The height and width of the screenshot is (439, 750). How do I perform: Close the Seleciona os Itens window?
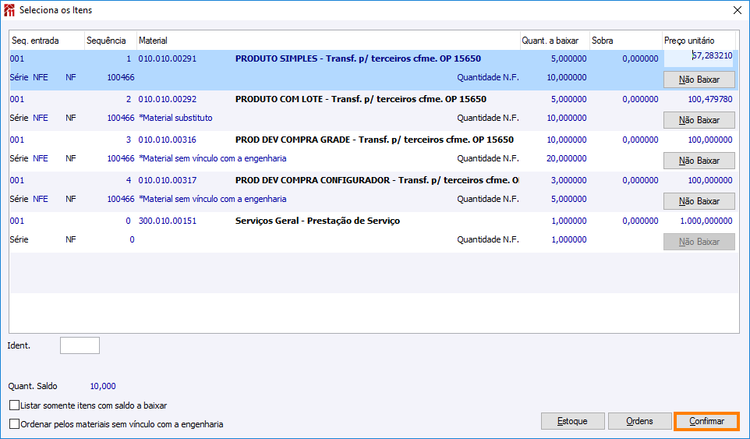point(737,10)
